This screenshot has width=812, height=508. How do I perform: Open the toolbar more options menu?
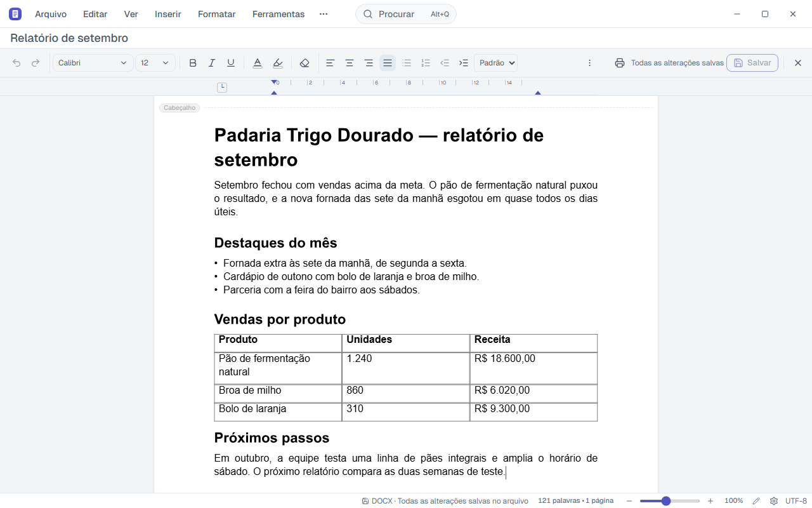pyautogui.click(x=589, y=63)
